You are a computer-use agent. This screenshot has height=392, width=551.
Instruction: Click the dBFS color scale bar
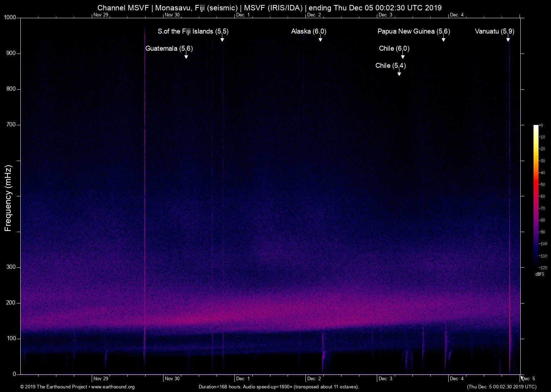tap(536, 196)
